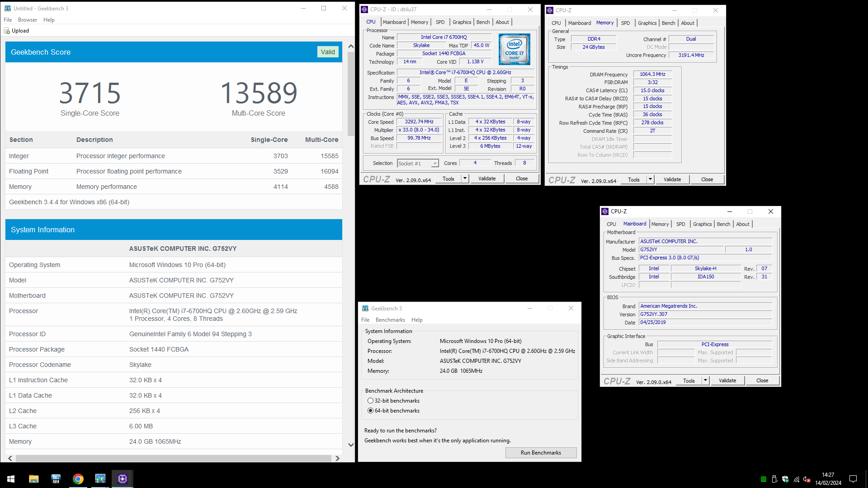Click System Information section header
Screen dimensions: 868x488
[174, 230]
